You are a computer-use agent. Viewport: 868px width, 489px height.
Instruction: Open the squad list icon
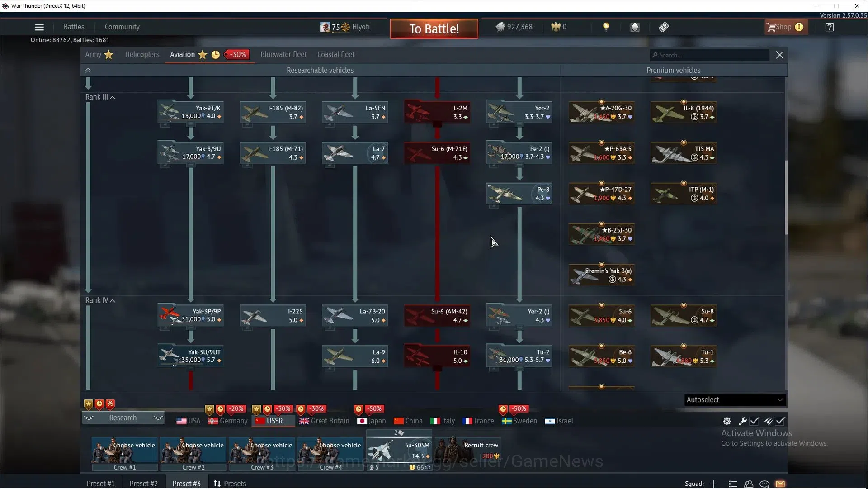[x=733, y=484]
